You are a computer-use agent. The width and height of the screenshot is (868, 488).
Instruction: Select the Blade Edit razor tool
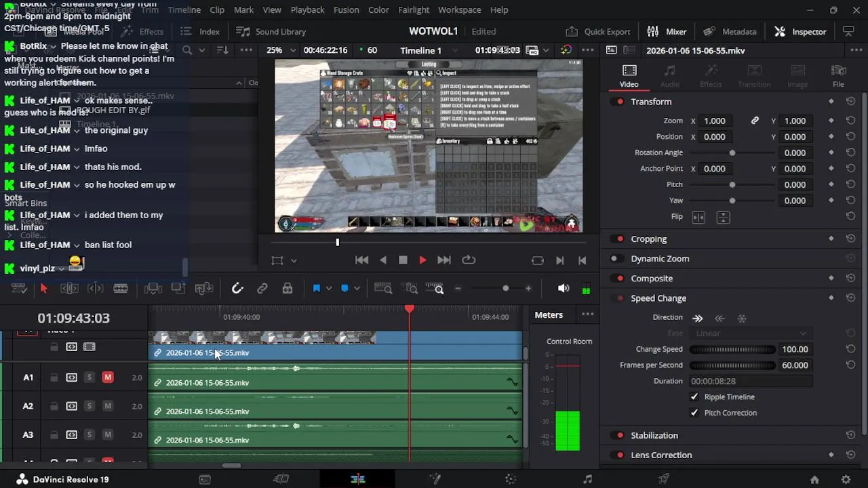click(121, 289)
